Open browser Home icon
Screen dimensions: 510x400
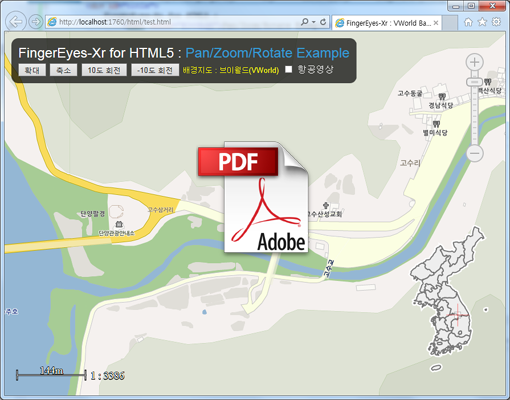tap(468, 22)
